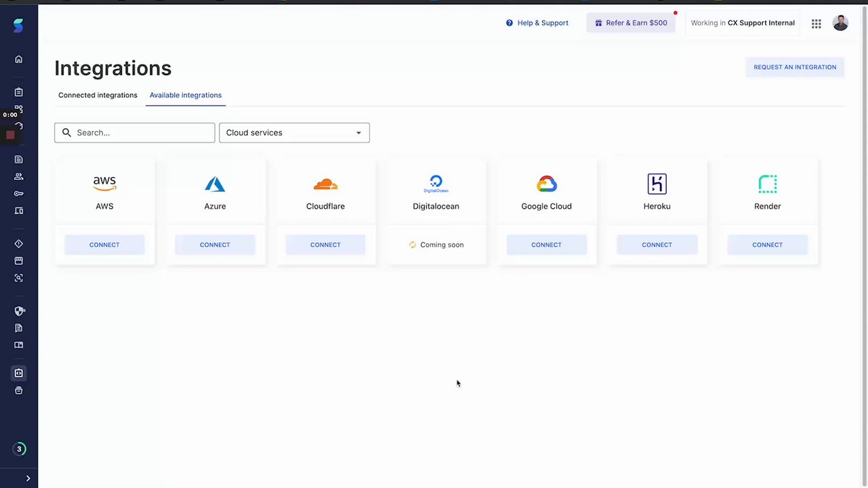Open the devices icon in the sidebar
Image resolution: width=868 pixels, height=488 pixels.
tap(19, 211)
